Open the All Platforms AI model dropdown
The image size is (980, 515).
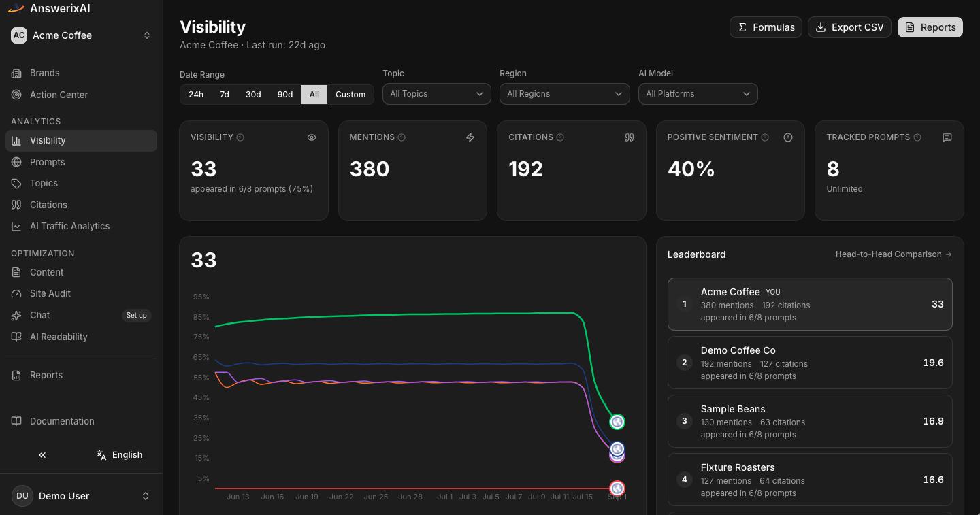point(698,94)
